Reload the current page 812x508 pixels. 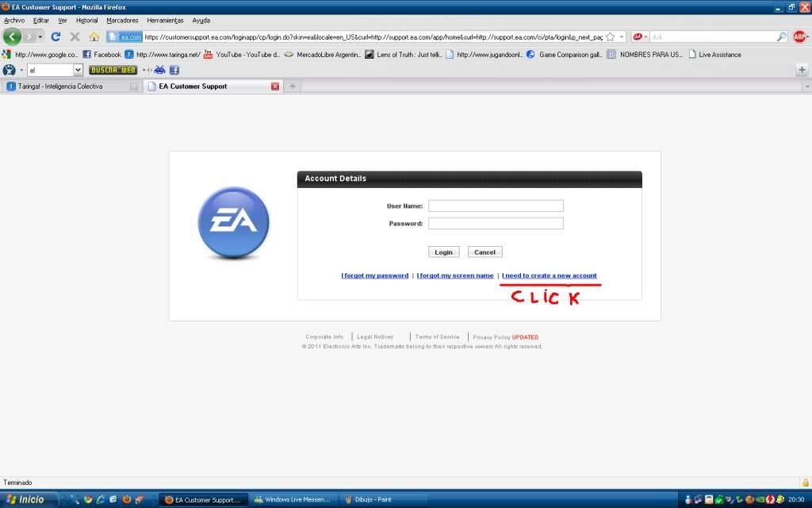pos(56,37)
